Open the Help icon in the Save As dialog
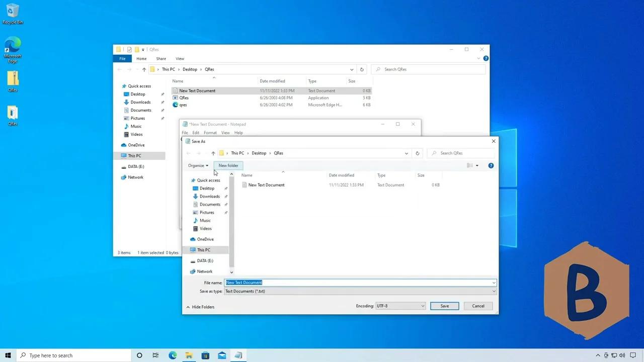644x362 pixels. 491,165
